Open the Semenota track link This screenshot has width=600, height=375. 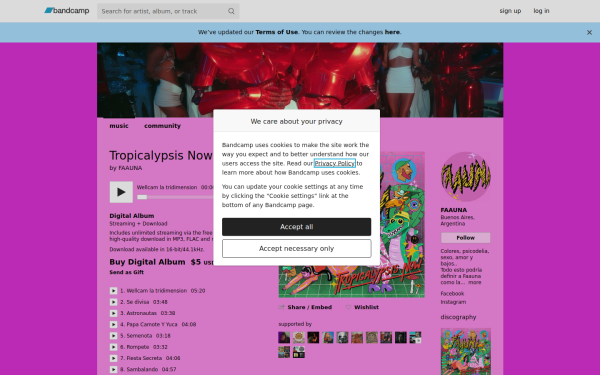click(x=139, y=336)
